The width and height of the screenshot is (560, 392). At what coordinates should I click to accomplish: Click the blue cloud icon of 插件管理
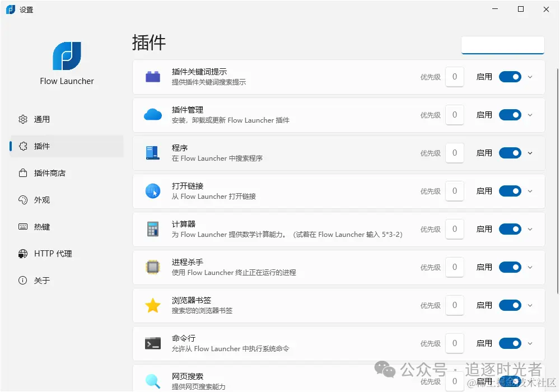(153, 115)
